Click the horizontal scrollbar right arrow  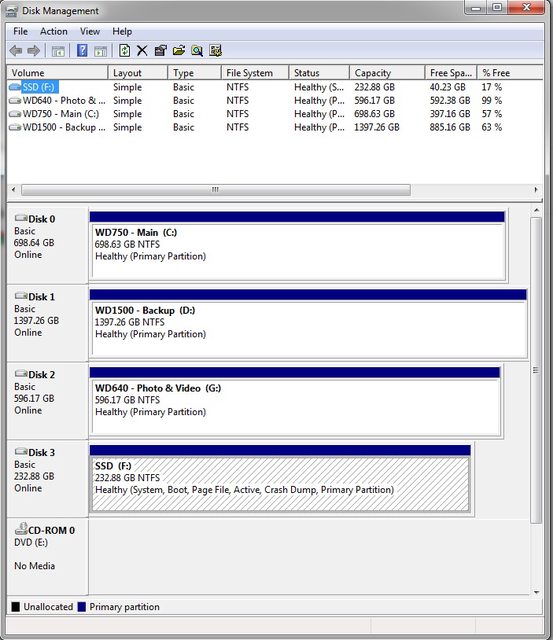click(536, 190)
